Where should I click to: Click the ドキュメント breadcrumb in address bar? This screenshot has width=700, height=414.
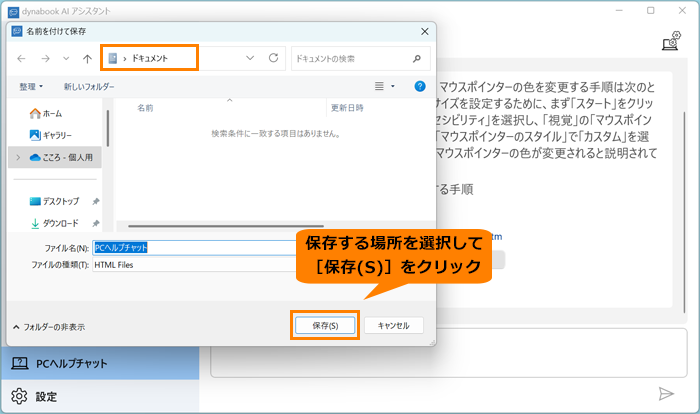tap(150, 59)
